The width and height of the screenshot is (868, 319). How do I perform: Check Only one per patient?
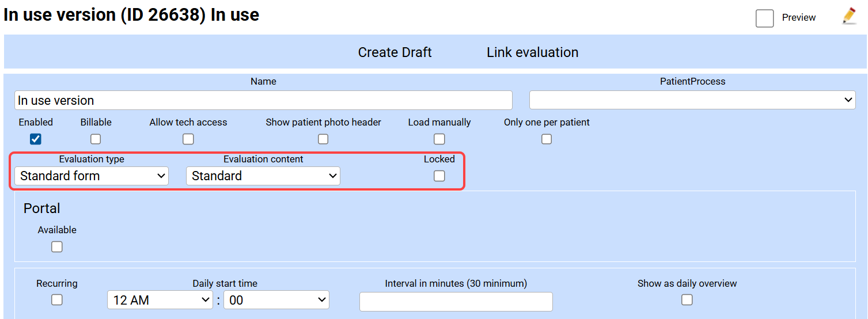point(547,139)
